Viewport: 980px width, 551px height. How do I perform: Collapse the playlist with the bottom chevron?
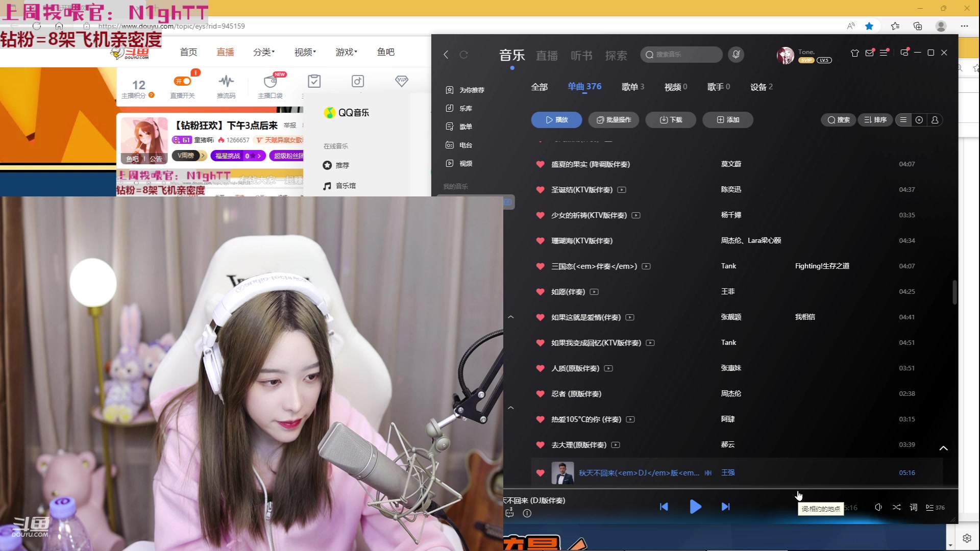click(943, 448)
